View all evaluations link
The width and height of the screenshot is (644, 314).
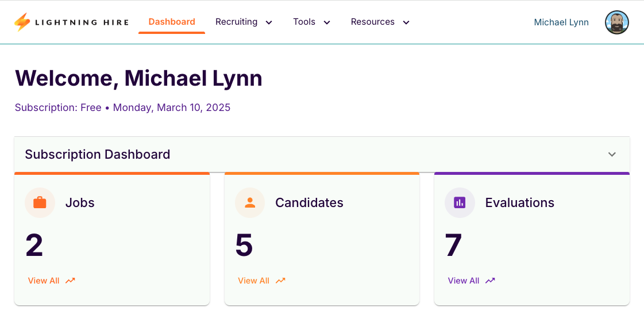[x=464, y=281]
